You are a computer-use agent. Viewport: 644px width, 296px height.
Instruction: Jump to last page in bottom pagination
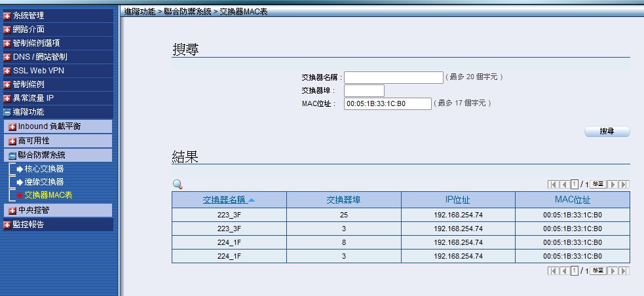pyautogui.click(x=624, y=270)
